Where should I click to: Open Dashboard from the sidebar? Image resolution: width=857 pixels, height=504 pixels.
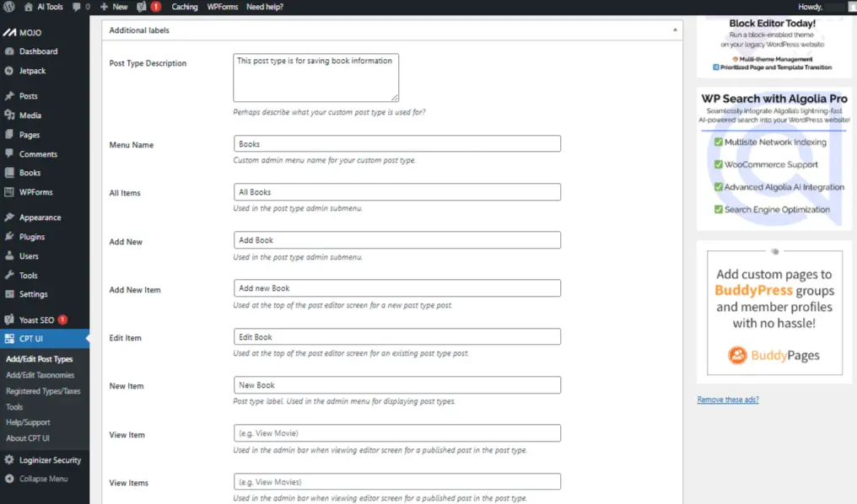38,51
